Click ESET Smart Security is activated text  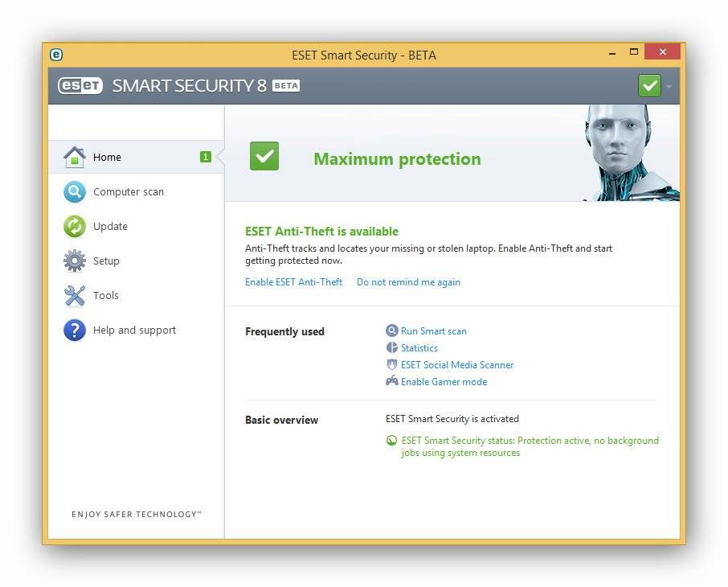(x=452, y=419)
